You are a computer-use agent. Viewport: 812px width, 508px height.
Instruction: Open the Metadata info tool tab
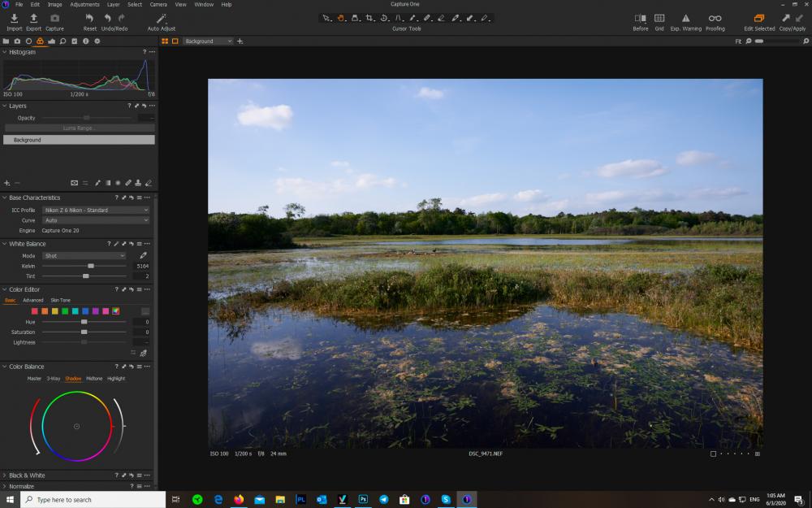85,41
